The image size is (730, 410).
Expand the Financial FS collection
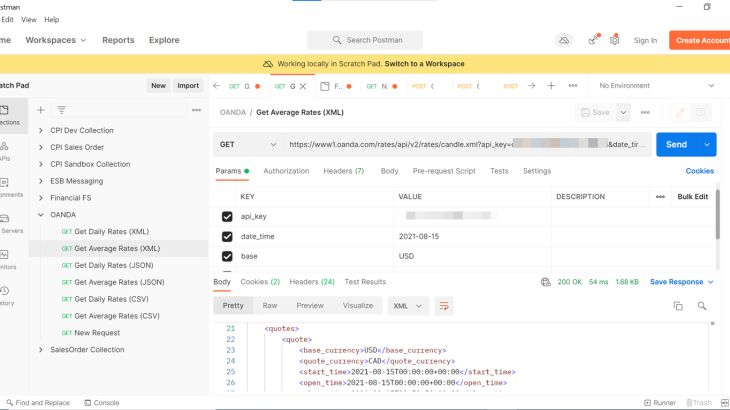coord(41,198)
